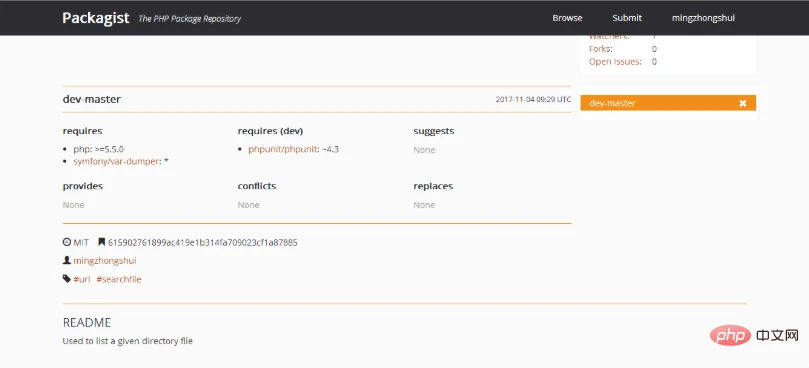Viewport: 809px width, 368px height.
Task: Filter by the #searchfile tag
Action: [119, 279]
